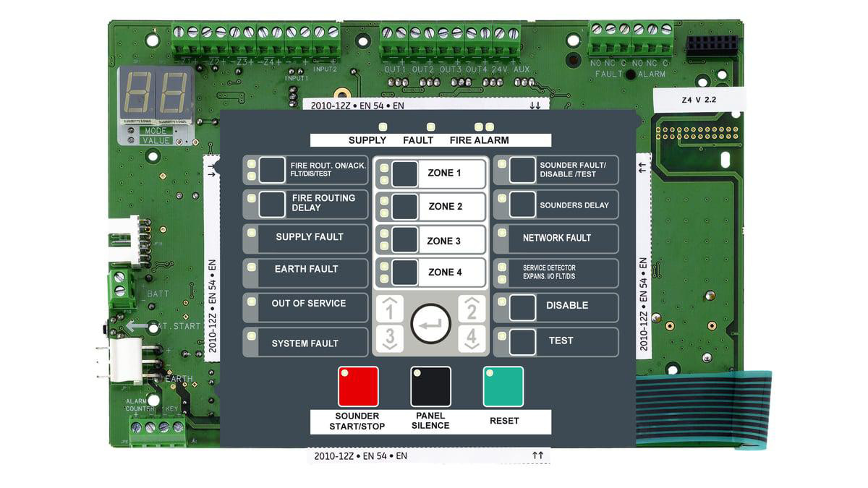Push the number 1 up-arrow key
This screenshot has height=488, width=868.
pyautogui.click(x=390, y=309)
